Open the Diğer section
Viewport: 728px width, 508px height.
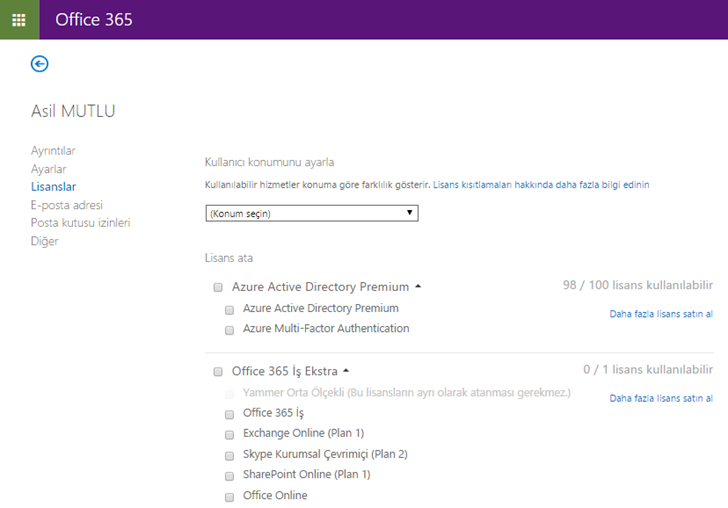pos(45,241)
